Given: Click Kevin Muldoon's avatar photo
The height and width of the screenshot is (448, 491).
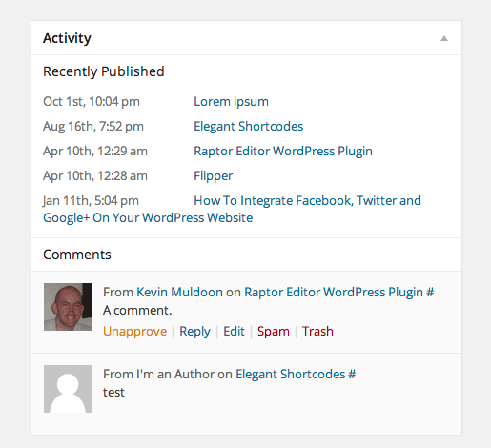Looking at the screenshot, I should [68, 307].
